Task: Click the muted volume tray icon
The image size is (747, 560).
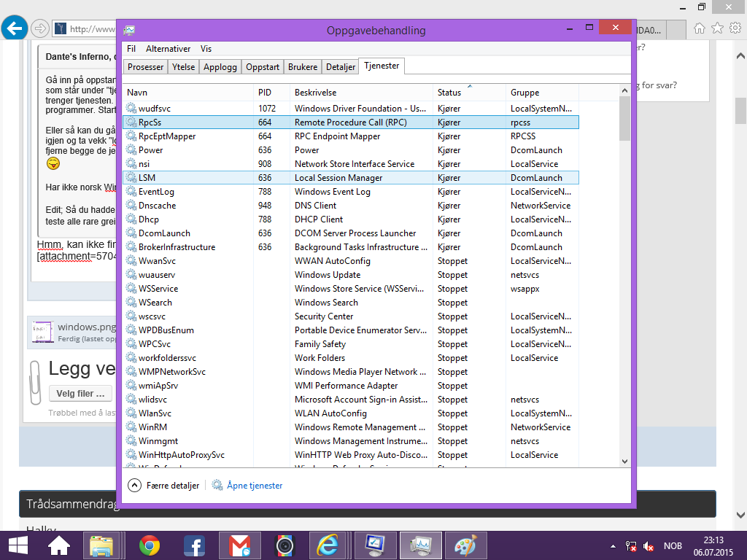Action: (649, 546)
